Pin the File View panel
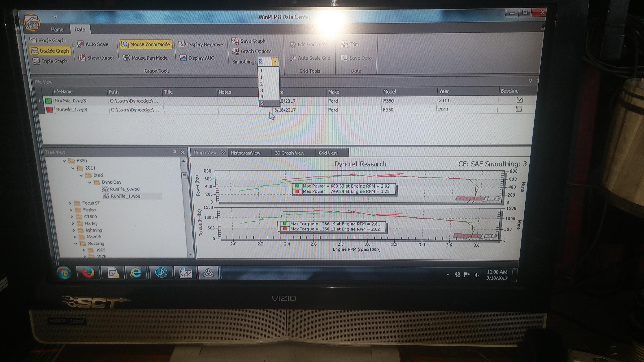Screen dimensions: 644x362 point(530,81)
